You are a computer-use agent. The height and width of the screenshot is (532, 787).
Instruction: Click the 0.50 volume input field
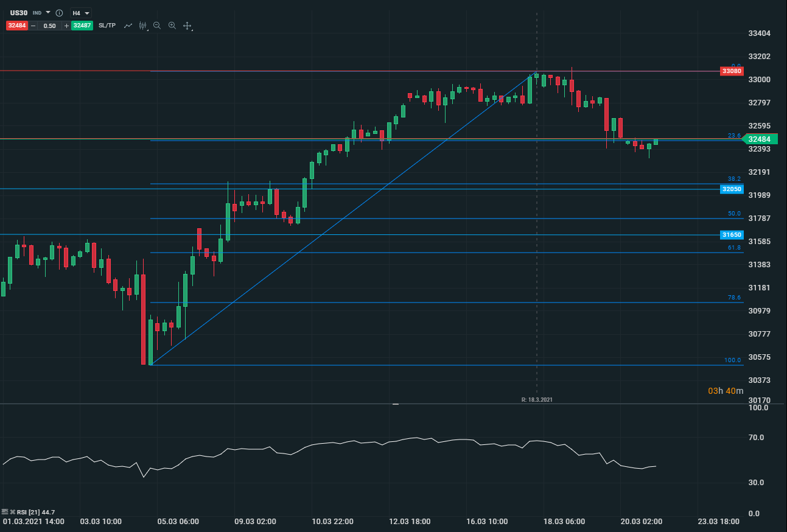pyautogui.click(x=50, y=26)
